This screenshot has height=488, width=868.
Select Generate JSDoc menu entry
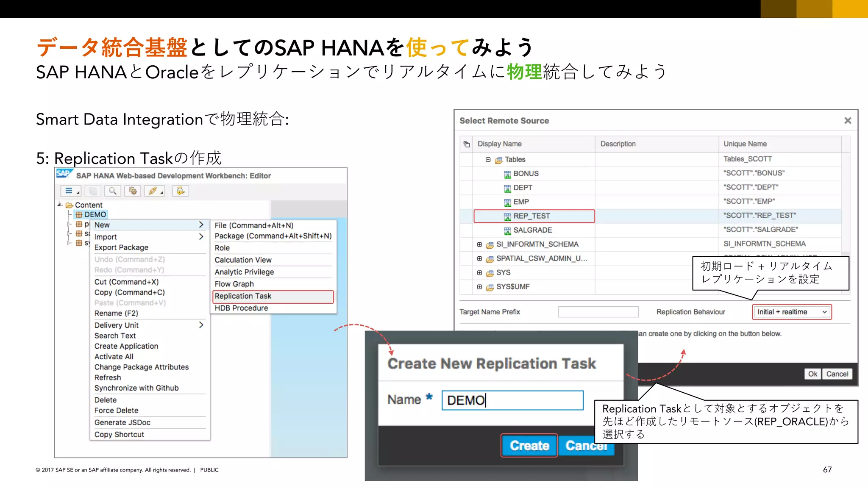[149, 422]
